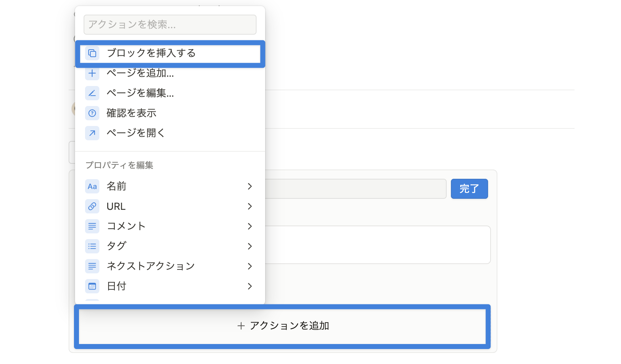Click the プロパティを編集 section label
This screenshot has width=621, height=364.
point(119,165)
